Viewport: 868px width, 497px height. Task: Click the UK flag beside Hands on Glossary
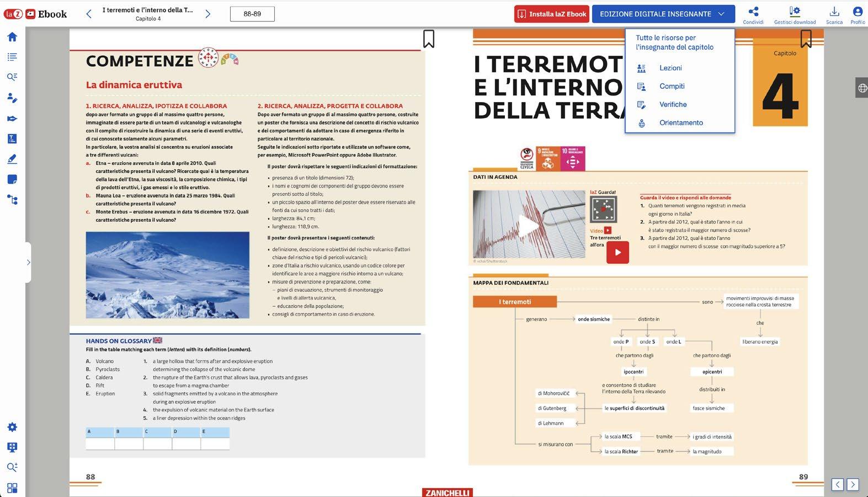coord(158,340)
